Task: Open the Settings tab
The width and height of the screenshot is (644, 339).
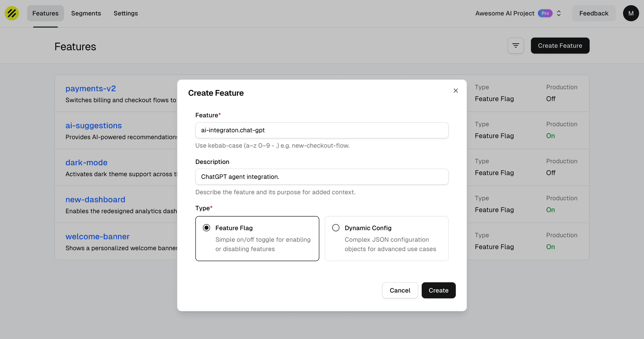Action: coord(125,13)
